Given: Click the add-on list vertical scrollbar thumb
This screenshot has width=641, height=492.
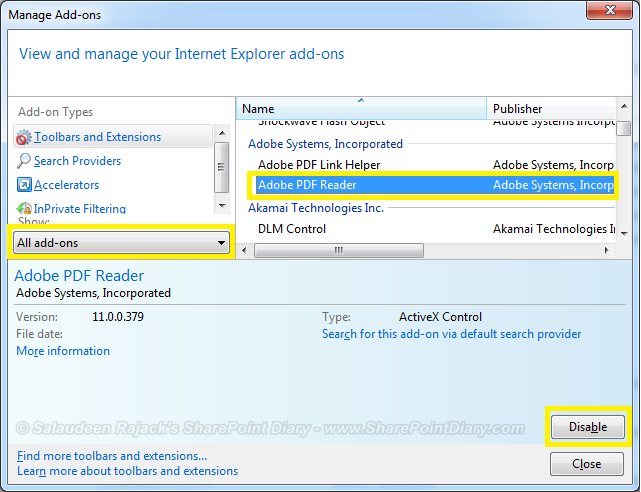Looking at the screenshot, I should [624, 128].
